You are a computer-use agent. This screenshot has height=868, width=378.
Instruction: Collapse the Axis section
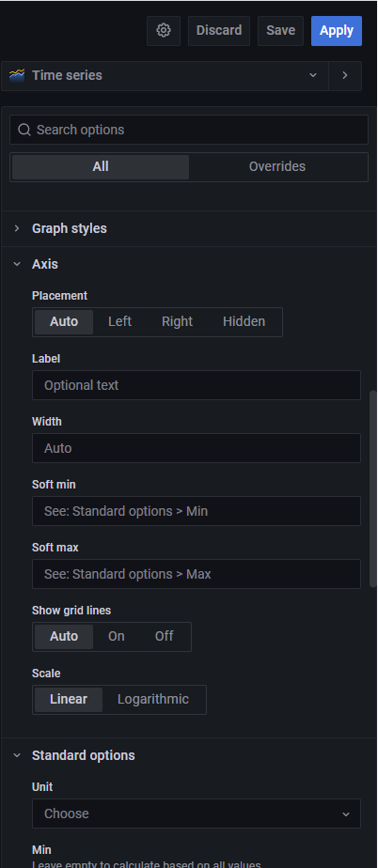(x=45, y=264)
